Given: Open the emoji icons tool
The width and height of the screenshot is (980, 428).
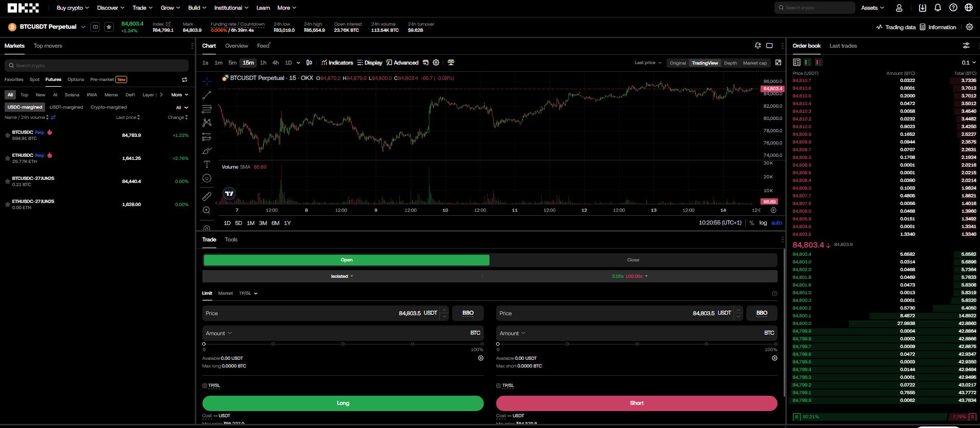Looking at the screenshot, I should pyautogui.click(x=207, y=178).
